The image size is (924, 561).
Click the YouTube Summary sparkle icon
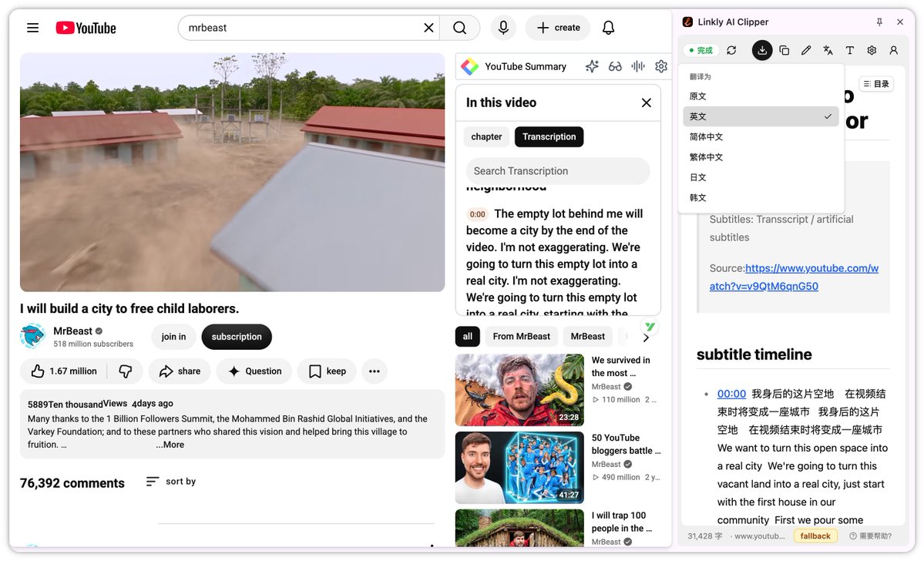(x=592, y=66)
